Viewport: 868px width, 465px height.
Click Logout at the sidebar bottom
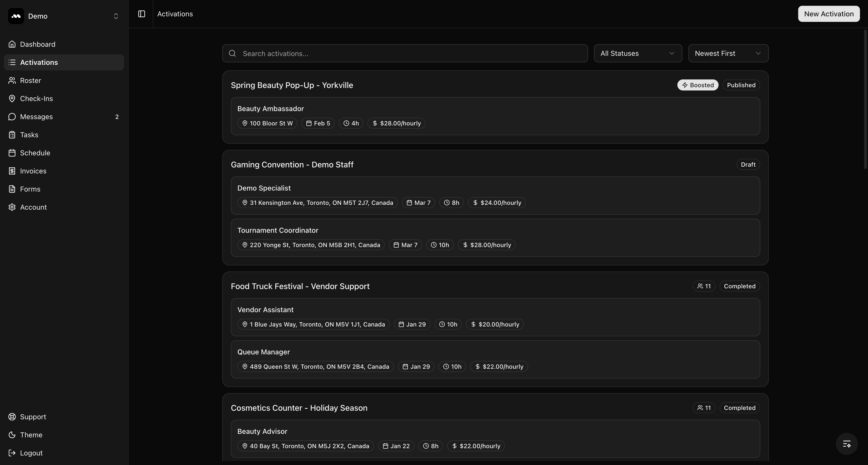[31, 453]
